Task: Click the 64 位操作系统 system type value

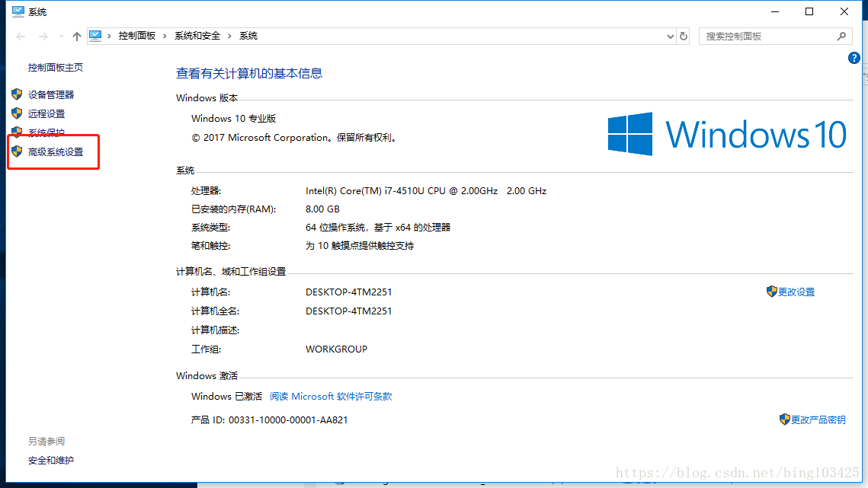Action: click(x=377, y=228)
